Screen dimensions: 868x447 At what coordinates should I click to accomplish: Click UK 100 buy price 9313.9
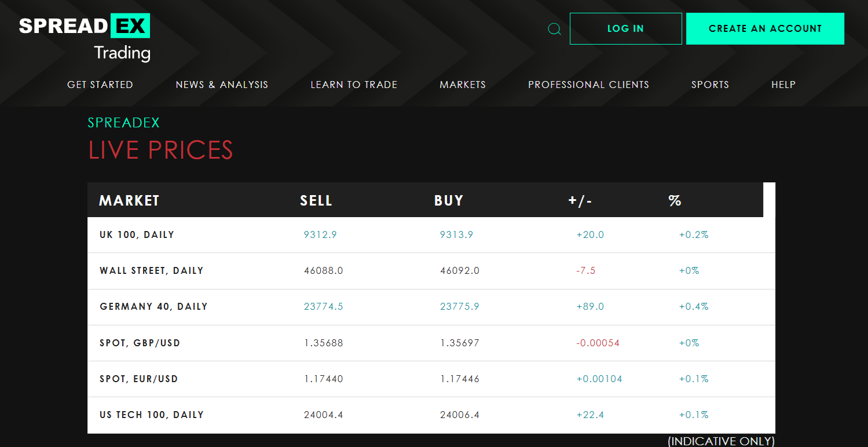coord(457,235)
